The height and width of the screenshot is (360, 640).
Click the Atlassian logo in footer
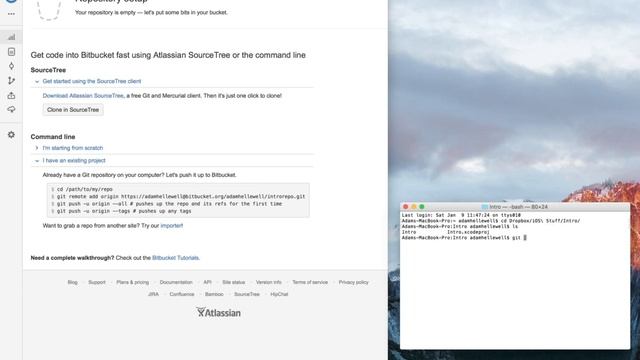tap(218, 313)
